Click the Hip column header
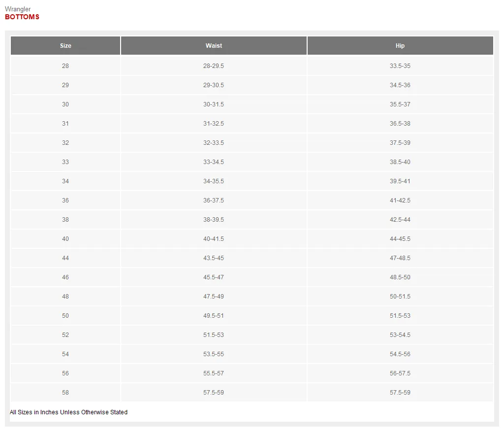 pos(400,46)
